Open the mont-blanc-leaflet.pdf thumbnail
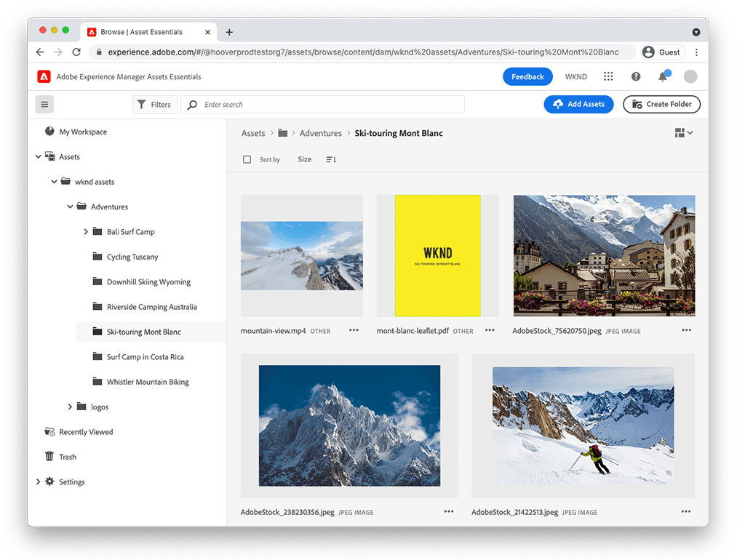Screen dimensions: 745x560 click(x=437, y=255)
